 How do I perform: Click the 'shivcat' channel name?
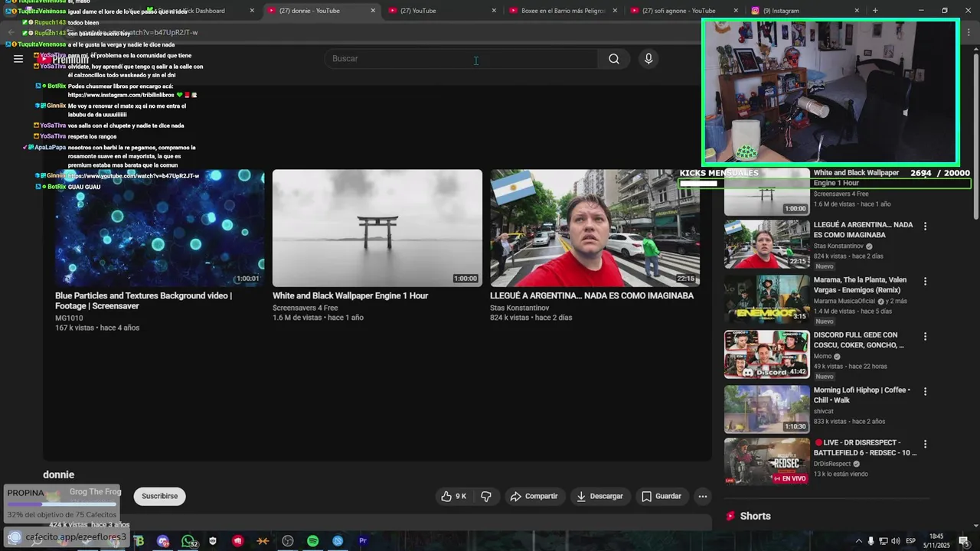824,412
